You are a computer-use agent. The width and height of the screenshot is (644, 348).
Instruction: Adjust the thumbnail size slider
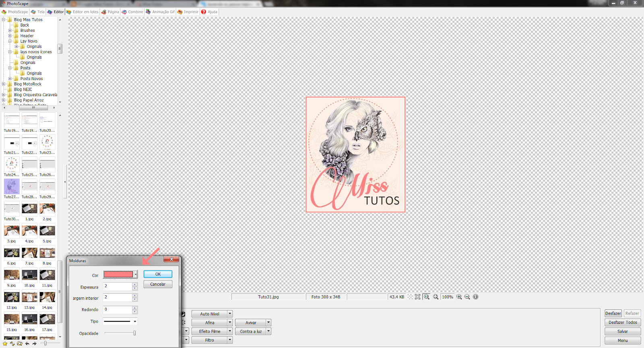45,343
